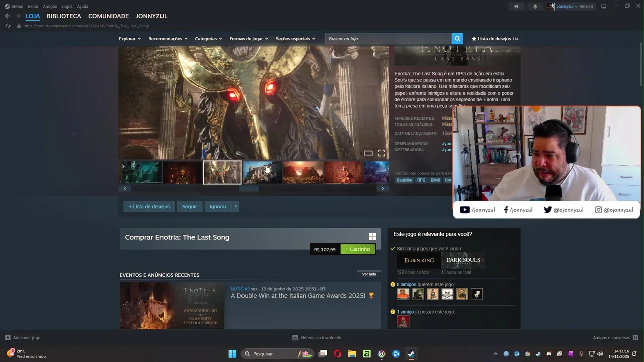Image resolution: width=644 pixels, height=362 pixels.
Task: Click the Windows platform icon in the purchase box
Action: (372, 237)
